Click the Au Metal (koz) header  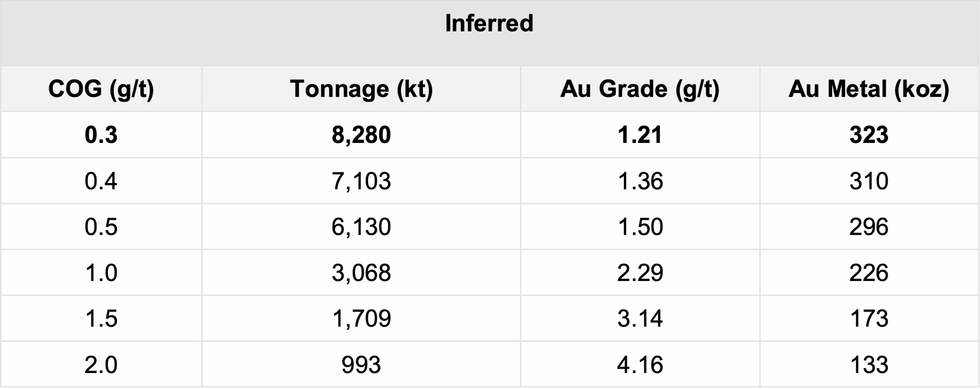click(869, 89)
